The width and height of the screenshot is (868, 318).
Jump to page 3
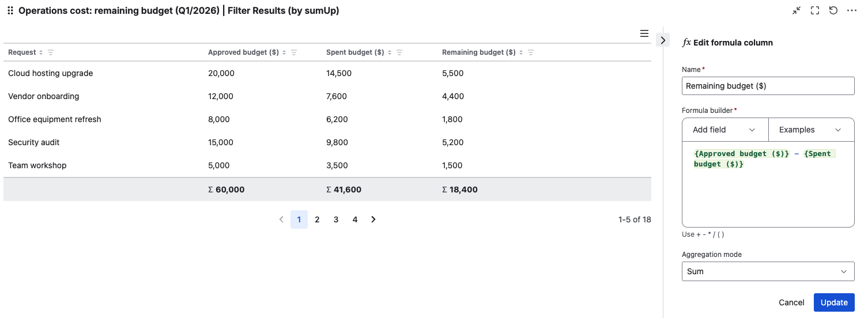[x=336, y=219]
